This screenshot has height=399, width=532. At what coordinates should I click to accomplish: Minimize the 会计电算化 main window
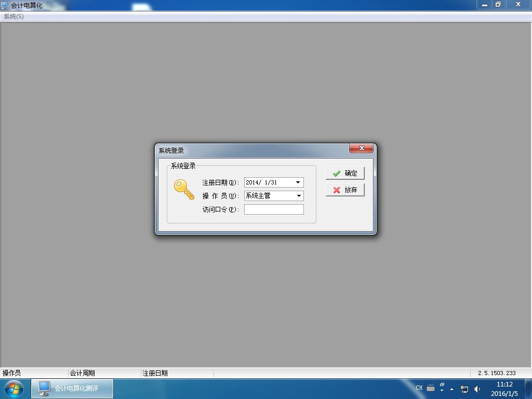(485, 5)
